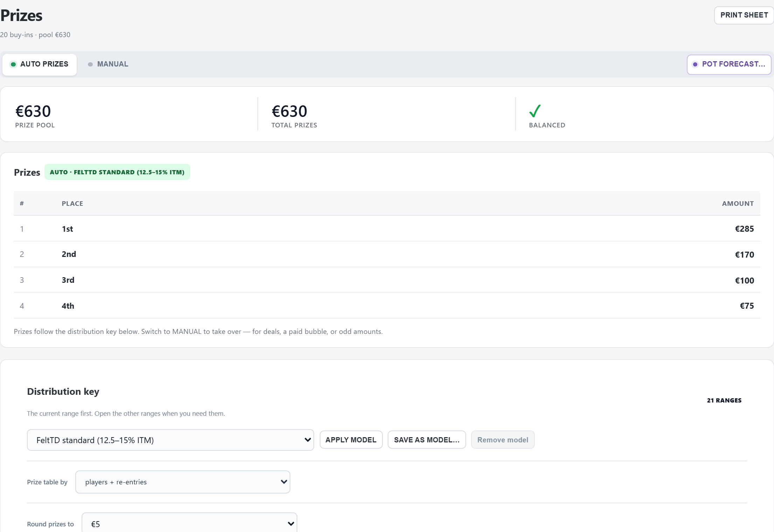Viewport: 774px width, 532px height.
Task: Click the €75 amount
Action: click(x=747, y=306)
